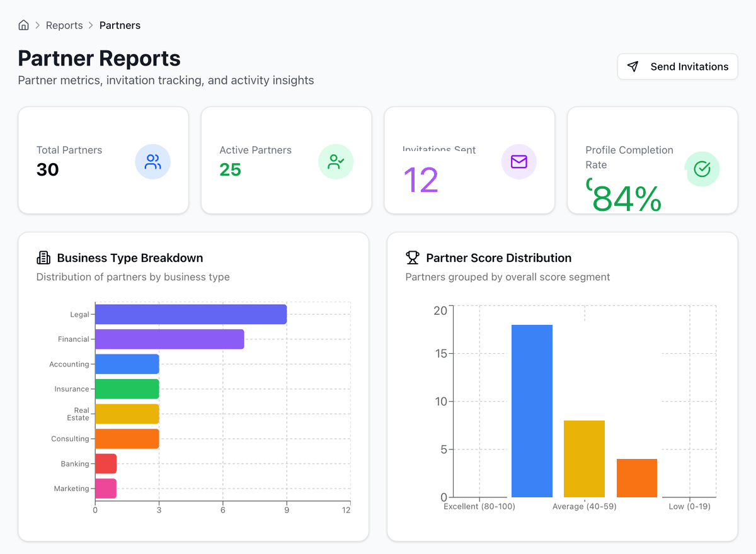The height and width of the screenshot is (554, 756).
Task: Select the Partners breadcrumb entry
Action: click(x=120, y=25)
